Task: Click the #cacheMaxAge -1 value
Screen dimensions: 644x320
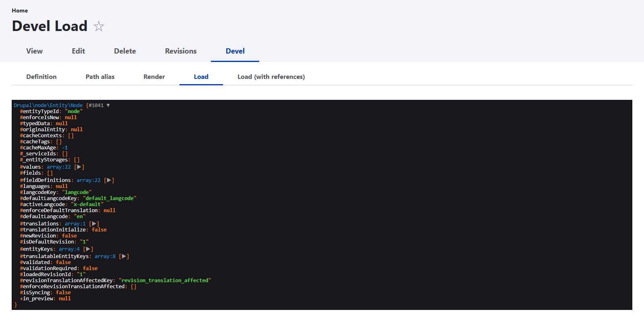Action: tap(65, 148)
